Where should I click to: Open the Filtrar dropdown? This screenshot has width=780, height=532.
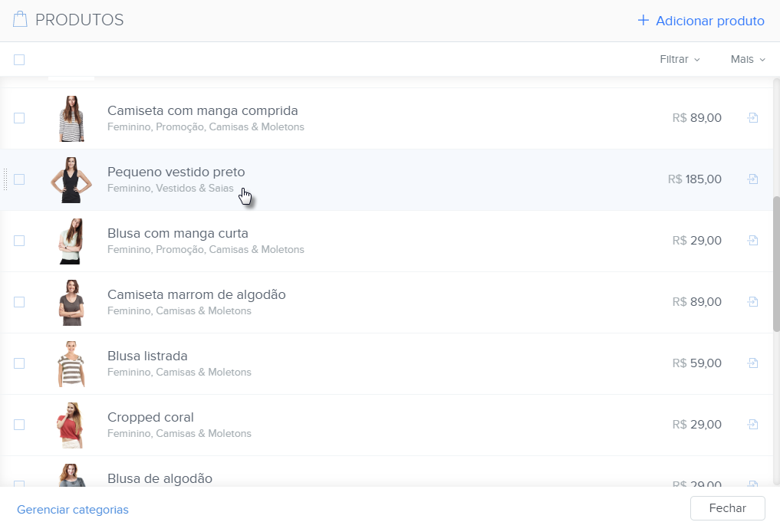(x=680, y=60)
